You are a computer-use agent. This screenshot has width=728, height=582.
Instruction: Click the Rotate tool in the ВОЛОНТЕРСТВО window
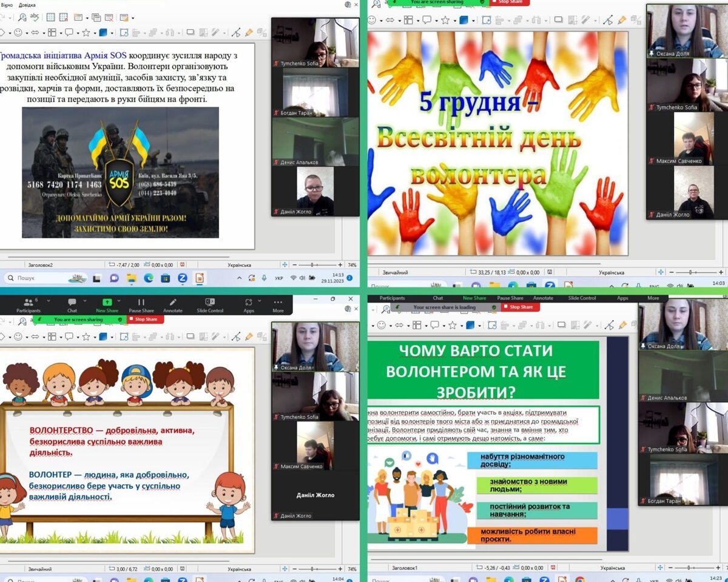coord(124,336)
